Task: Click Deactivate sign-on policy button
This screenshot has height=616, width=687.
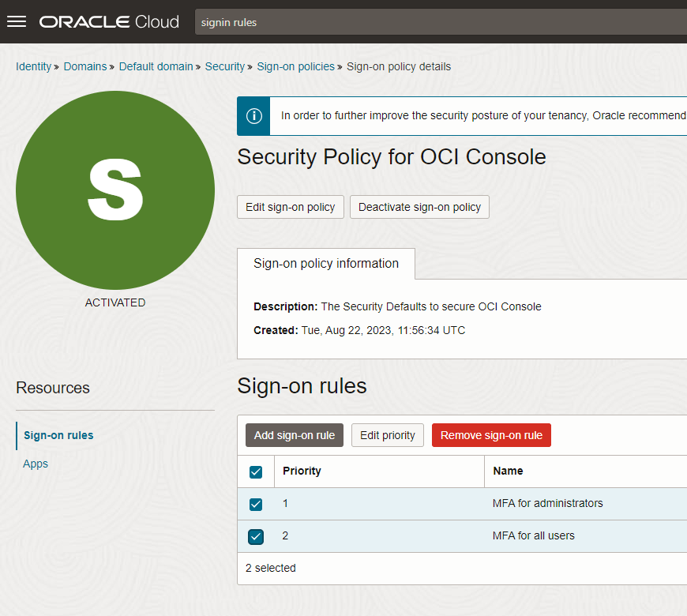Action: [419, 207]
